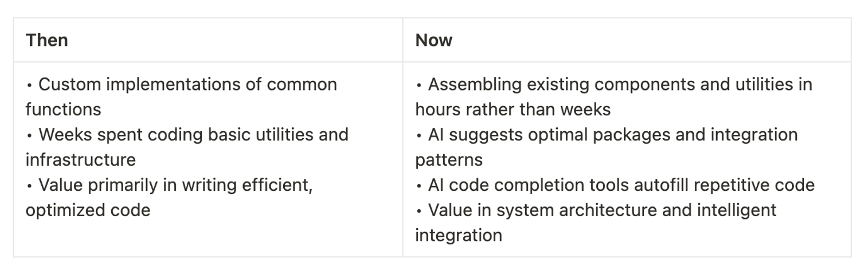Click the words "intelligent" in the Now column

[729, 210]
